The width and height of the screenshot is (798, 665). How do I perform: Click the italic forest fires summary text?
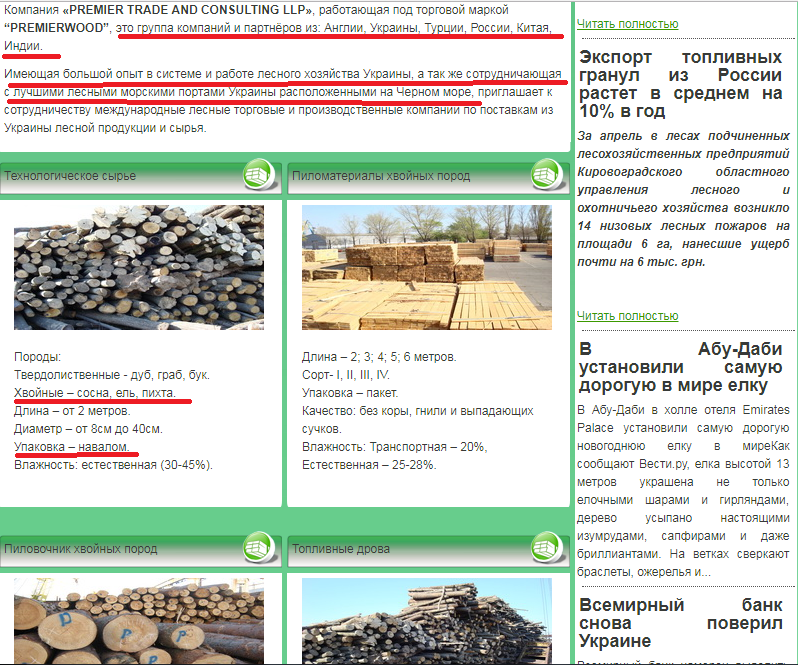680,200
